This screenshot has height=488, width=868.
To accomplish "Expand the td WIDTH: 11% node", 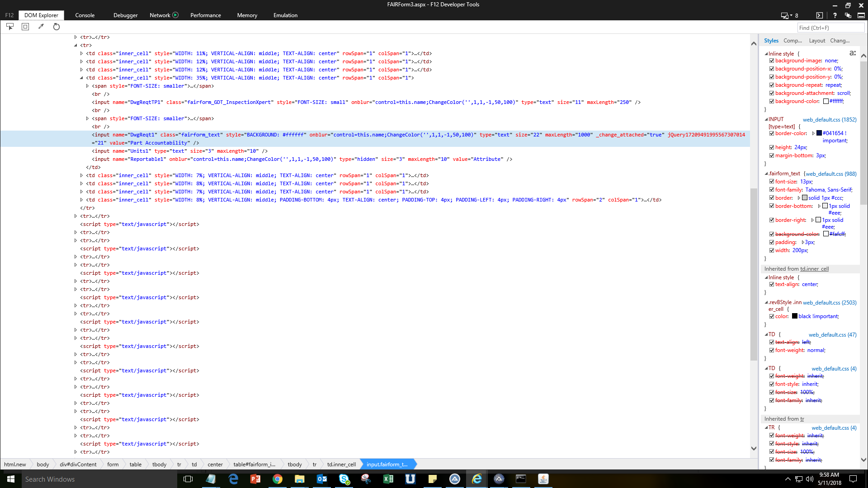I will tap(81, 53).
